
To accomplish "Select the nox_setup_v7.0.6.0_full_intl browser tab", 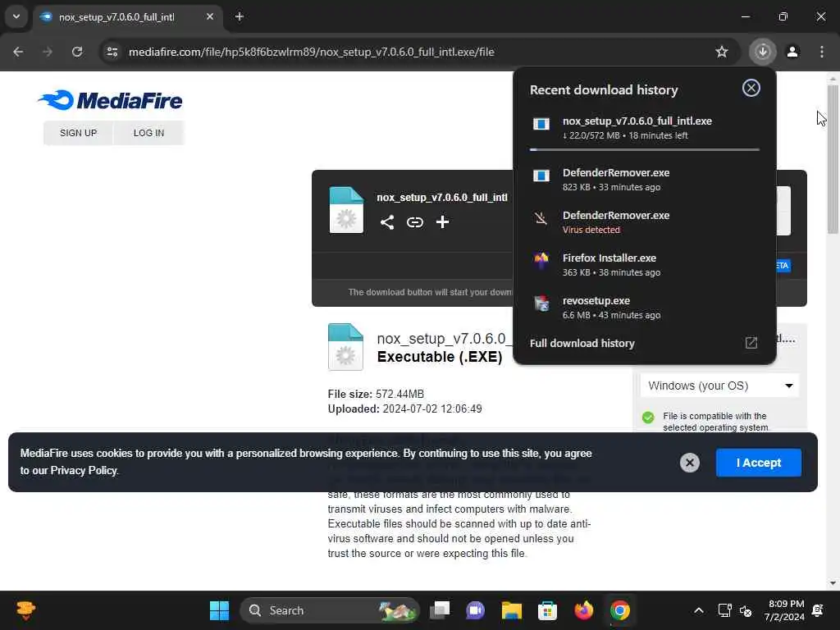I will point(129,17).
